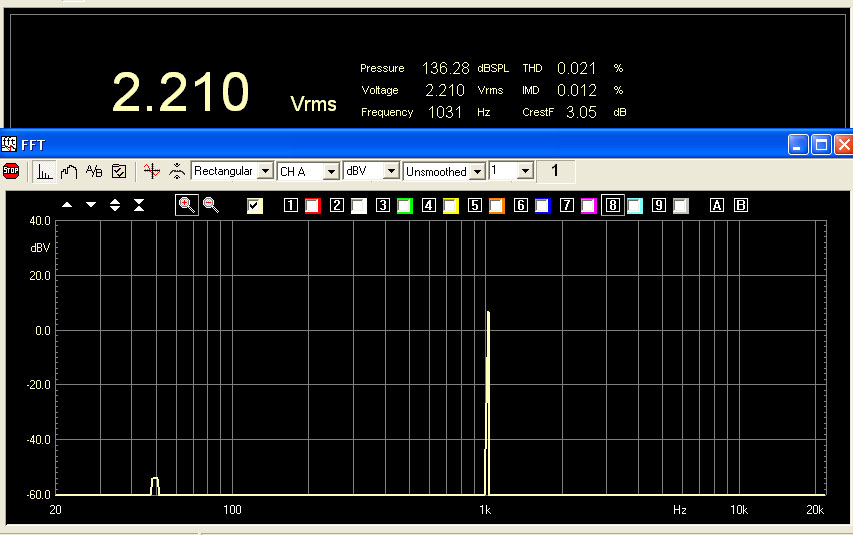Enable the green overlay 3 checkbox
Screen dimensions: 853x535
coord(404,206)
